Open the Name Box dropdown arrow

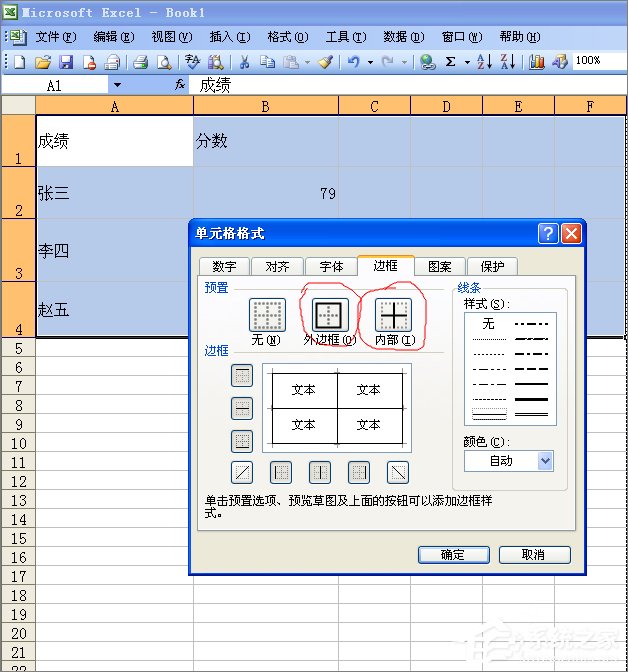(117, 86)
